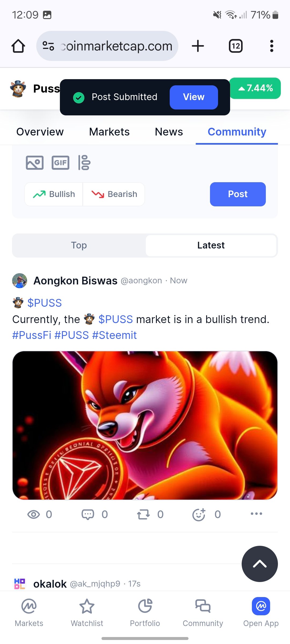Screen dimensions: 290x644
Task: Switch the feed to Top posts
Action: pos(79,245)
